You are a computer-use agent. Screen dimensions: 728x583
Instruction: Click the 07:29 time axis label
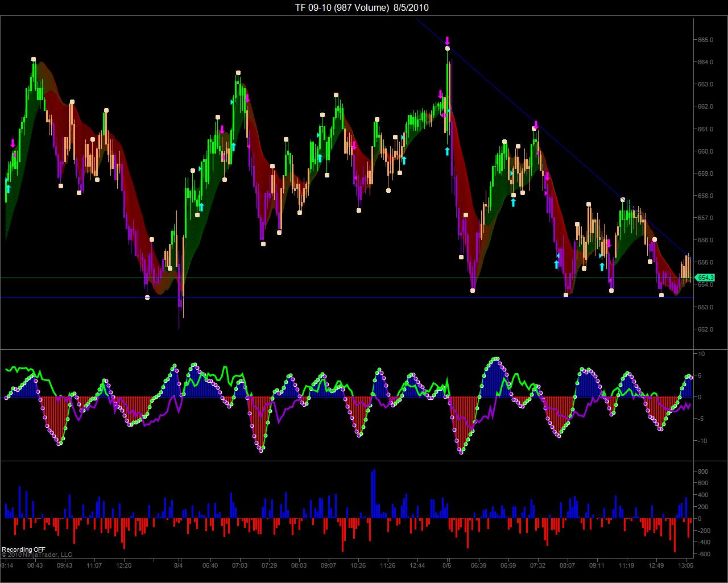(x=269, y=566)
